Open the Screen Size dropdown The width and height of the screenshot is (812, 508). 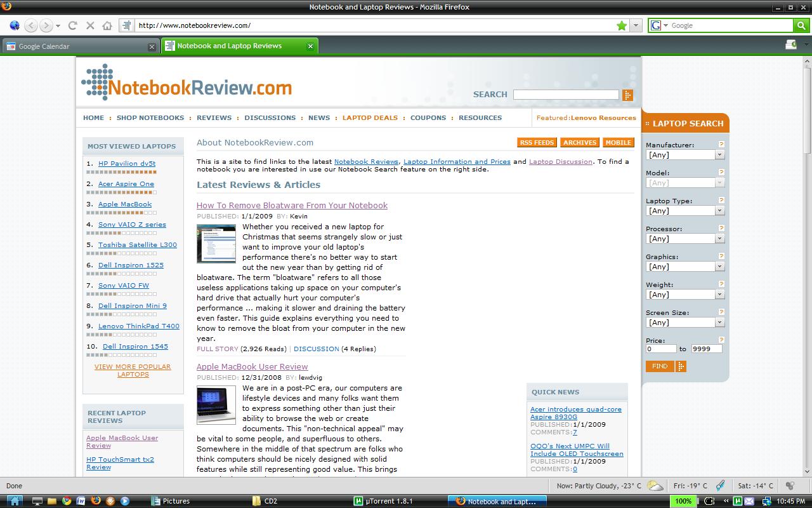685,323
